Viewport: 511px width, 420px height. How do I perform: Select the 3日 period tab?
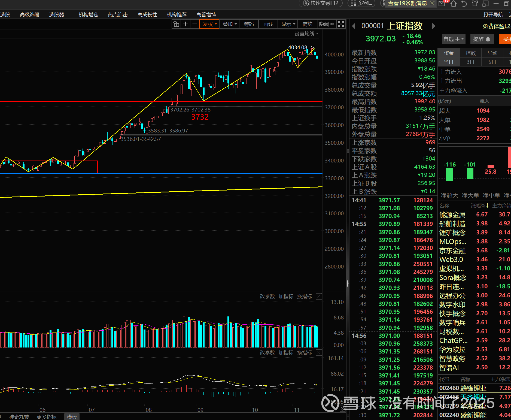(470, 62)
